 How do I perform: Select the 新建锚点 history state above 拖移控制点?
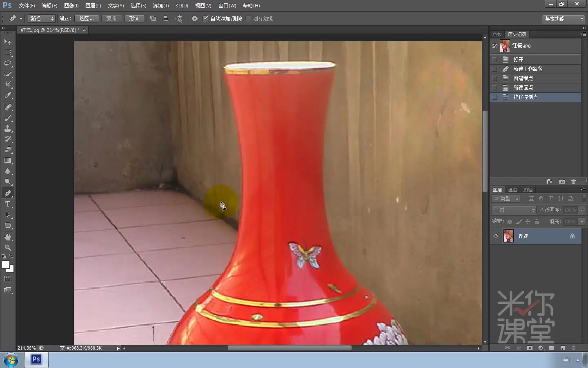[535, 88]
